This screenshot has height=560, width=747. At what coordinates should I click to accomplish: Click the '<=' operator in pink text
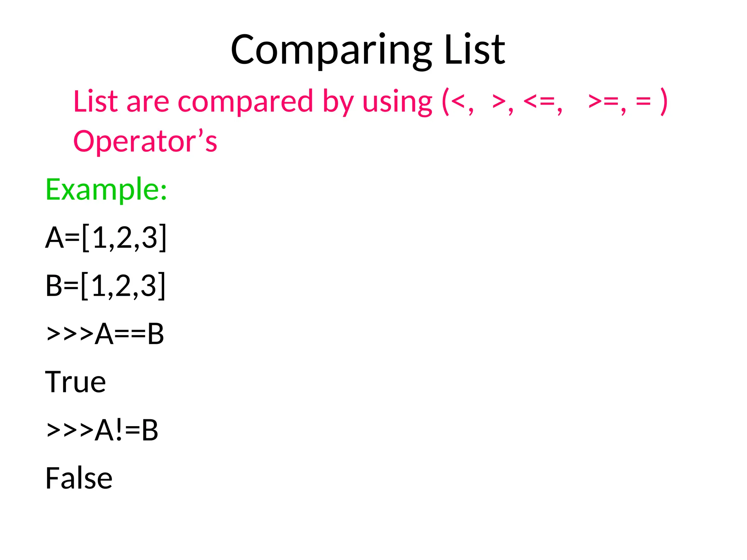click(x=538, y=101)
